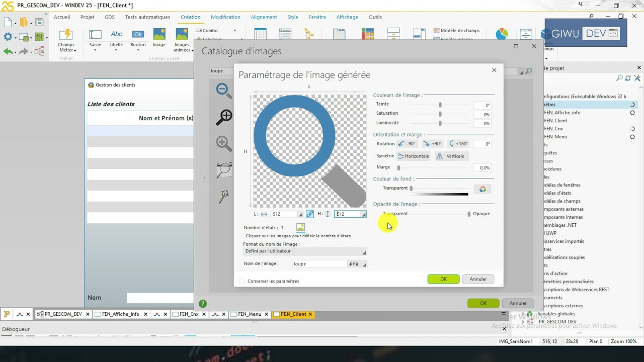Rotate image by +90° button
Viewport: 644px width, 362px height.
click(x=432, y=144)
